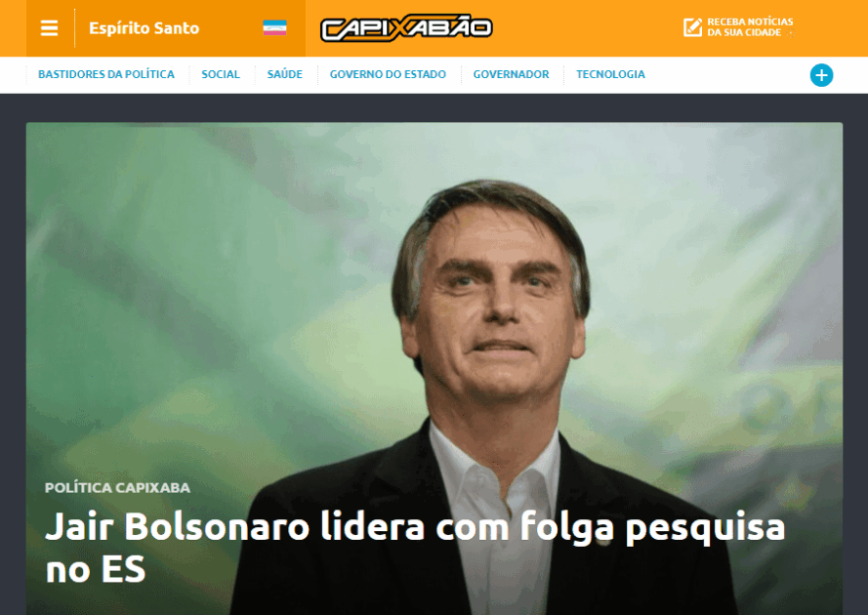
Task: Select the Governador topic
Action: coord(511,74)
